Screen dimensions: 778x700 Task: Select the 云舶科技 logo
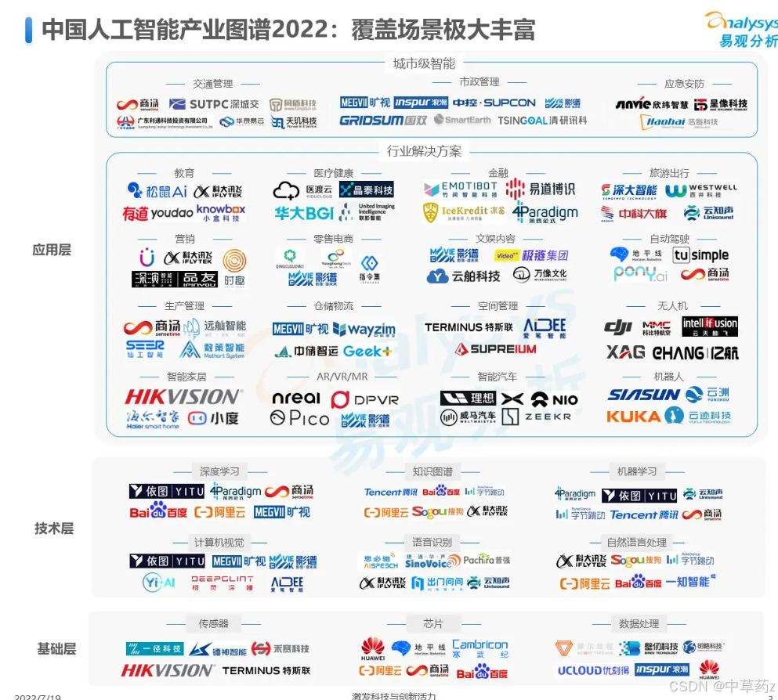pos(463,276)
